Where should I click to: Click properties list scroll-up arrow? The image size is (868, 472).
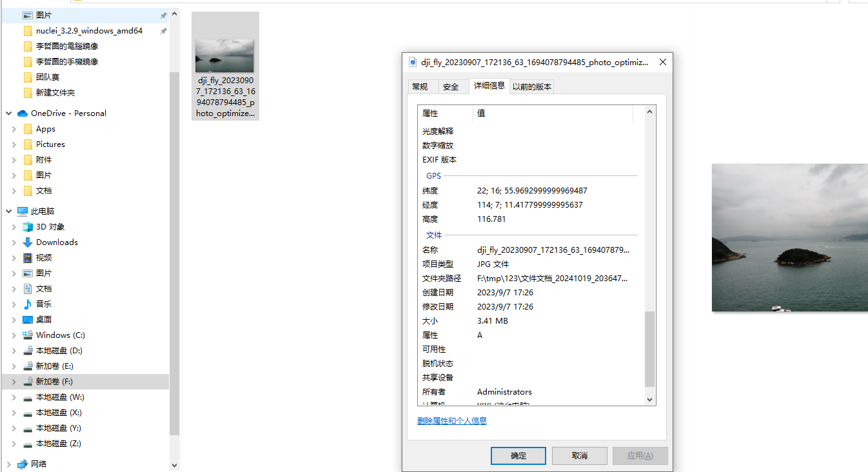(650, 112)
